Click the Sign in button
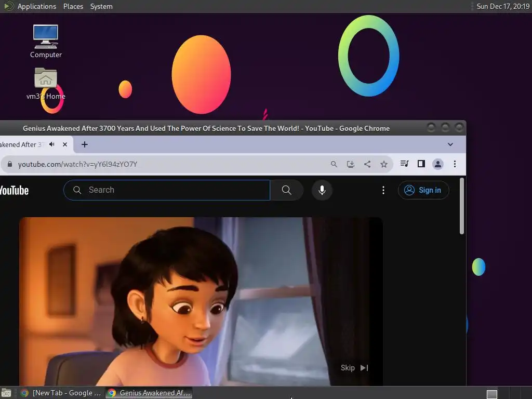This screenshot has width=532, height=399. pyautogui.click(x=423, y=190)
